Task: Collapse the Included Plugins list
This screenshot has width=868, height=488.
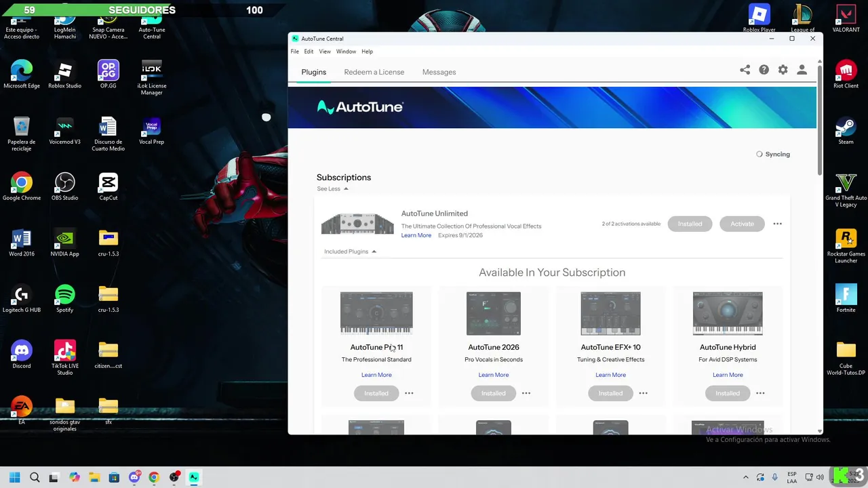Action: tap(350, 251)
